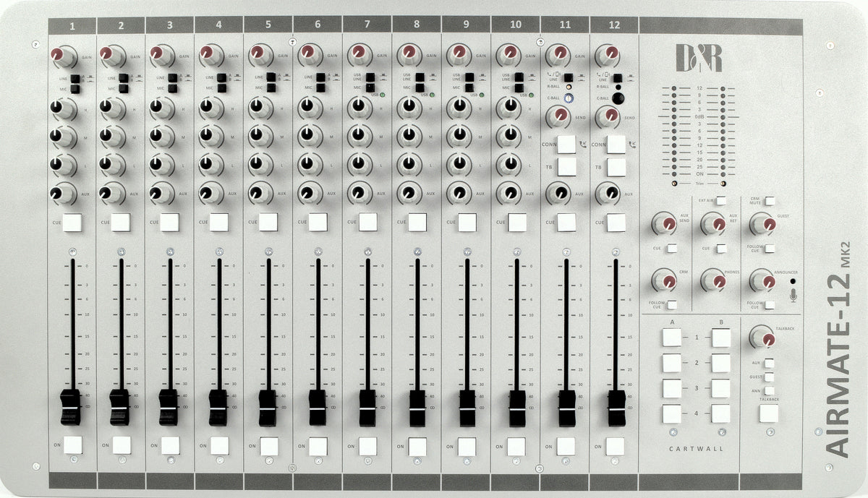Trigger Cartwall button B1
This screenshot has height=498, width=868.
coord(720,338)
